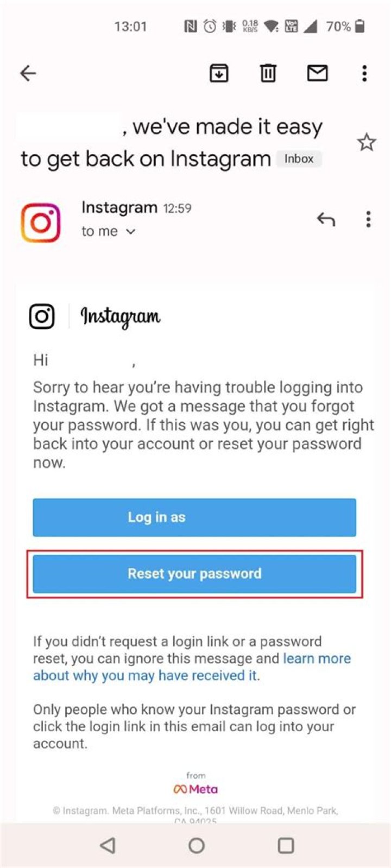Archive this email with the archive icon
Screen dimensions: 391x868
coord(219,73)
